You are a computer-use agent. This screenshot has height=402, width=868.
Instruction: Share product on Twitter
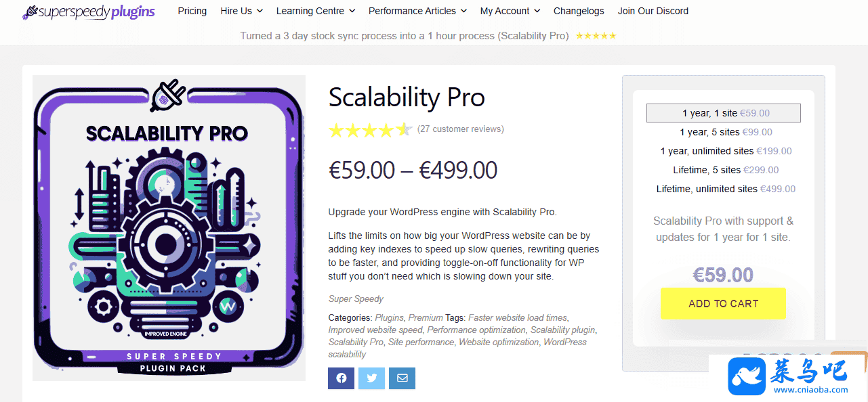point(372,378)
